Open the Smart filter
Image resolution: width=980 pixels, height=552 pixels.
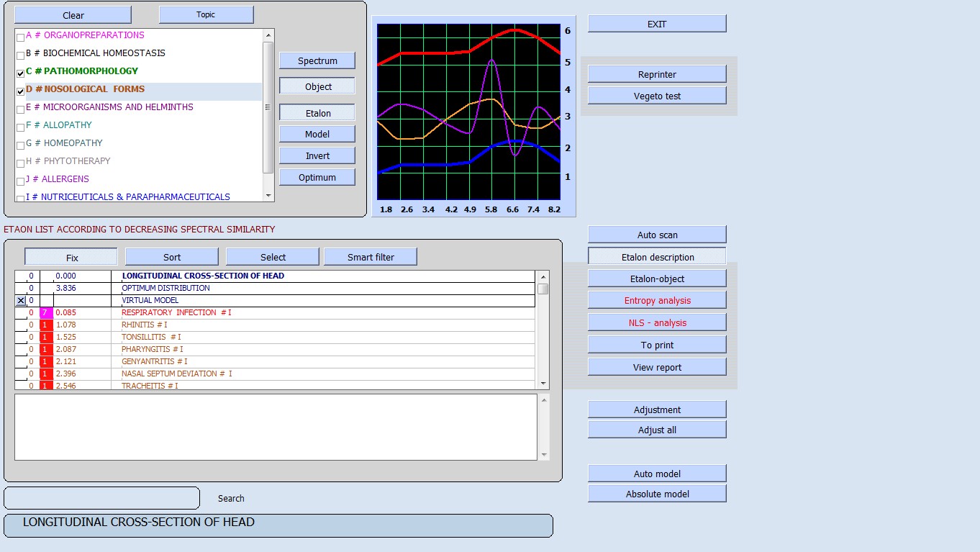[x=371, y=257]
